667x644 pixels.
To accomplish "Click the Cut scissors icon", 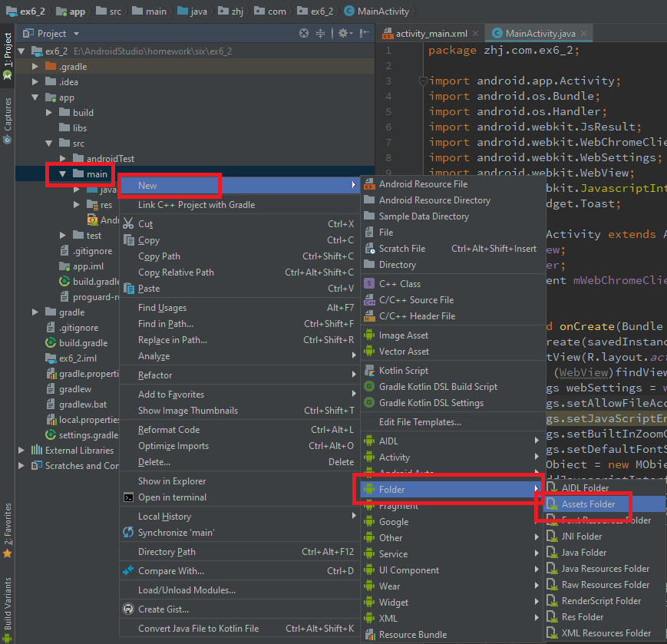I will click(x=128, y=223).
